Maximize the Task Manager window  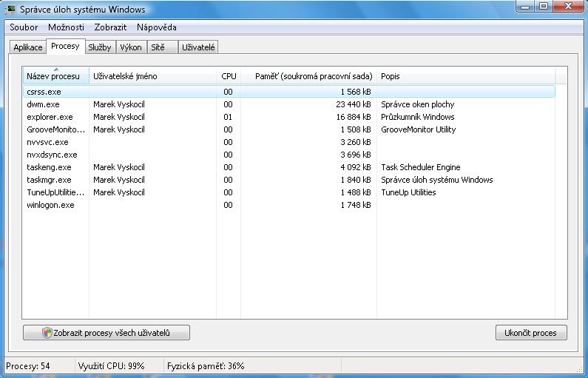tap(544, 7)
